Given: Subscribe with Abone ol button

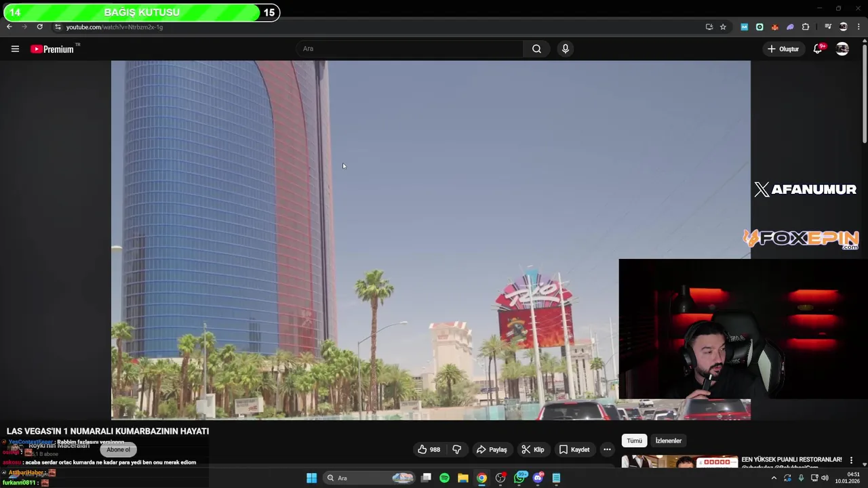Looking at the screenshot, I should pos(118,449).
